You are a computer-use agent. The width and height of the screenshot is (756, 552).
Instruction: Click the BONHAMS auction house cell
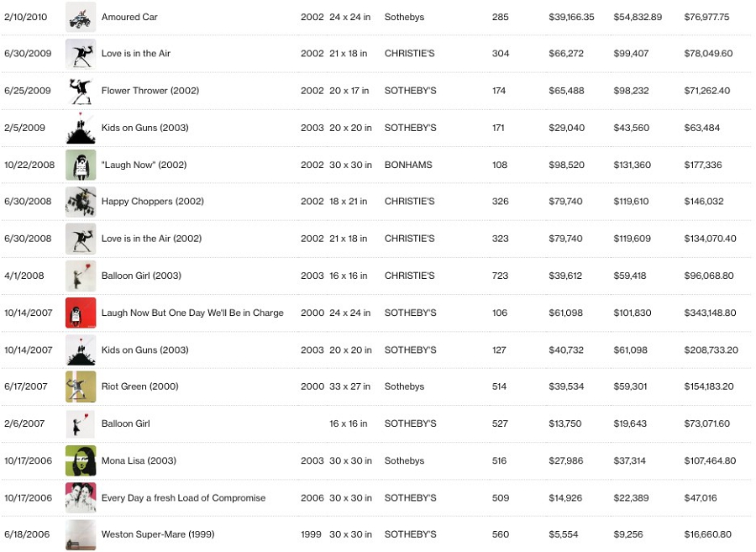click(408, 165)
